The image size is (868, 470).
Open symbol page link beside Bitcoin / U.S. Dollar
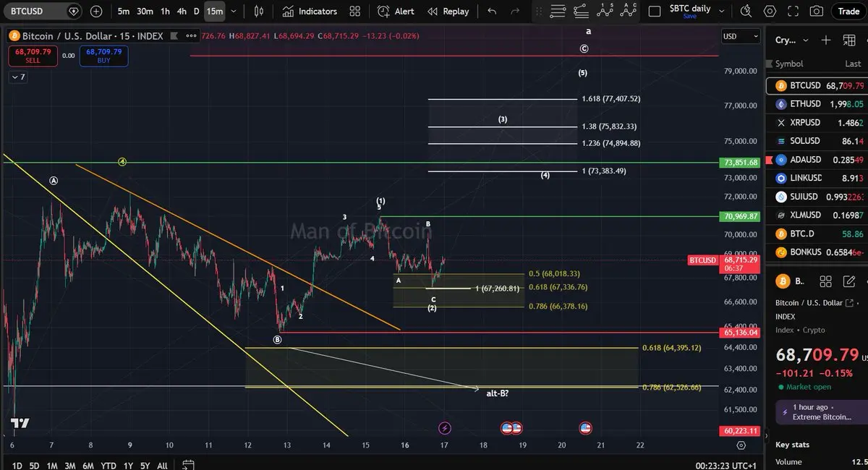[849, 303]
